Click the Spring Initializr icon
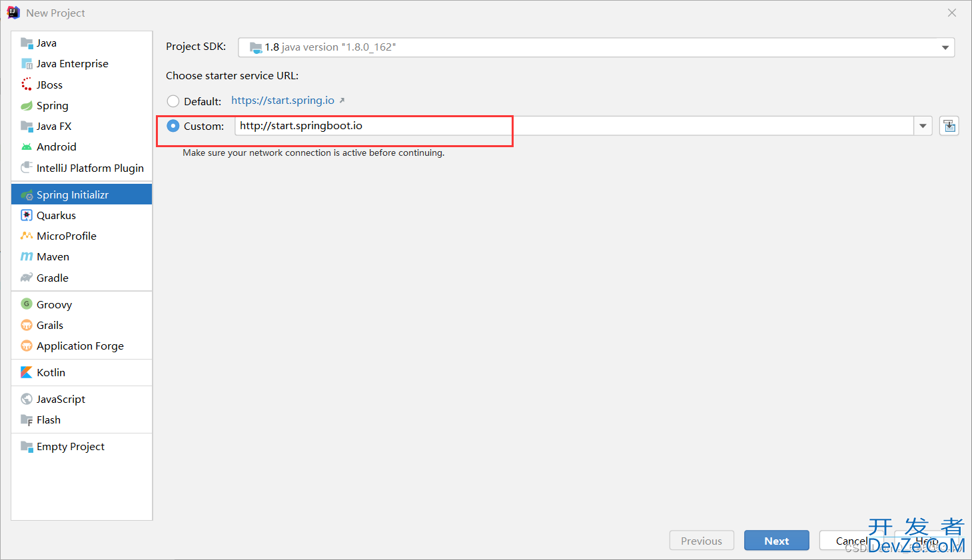 (27, 195)
